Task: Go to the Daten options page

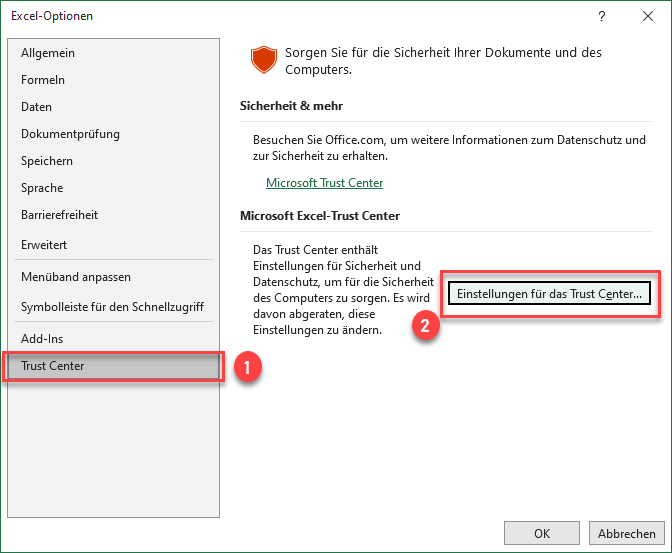Action: [x=114, y=107]
